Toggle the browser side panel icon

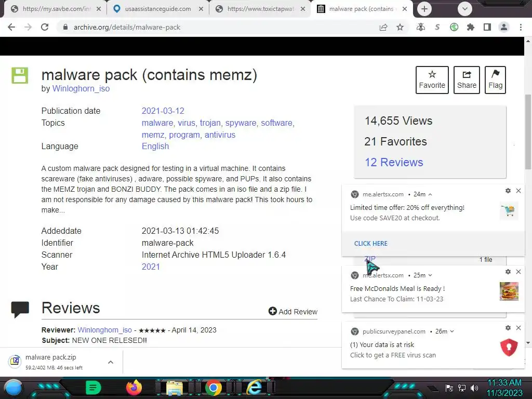tap(487, 27)
